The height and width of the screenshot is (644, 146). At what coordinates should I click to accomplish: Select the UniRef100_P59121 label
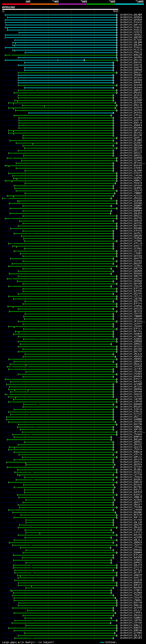point(131,53)
